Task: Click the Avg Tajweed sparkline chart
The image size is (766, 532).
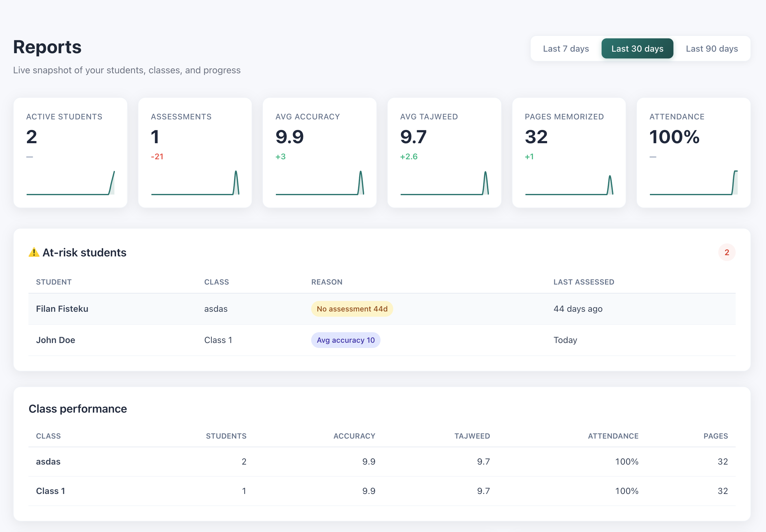Action: 444,183
